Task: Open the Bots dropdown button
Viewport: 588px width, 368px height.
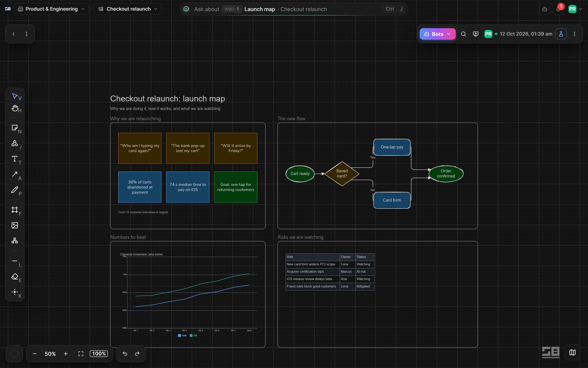Action: (x=437, y=34)
